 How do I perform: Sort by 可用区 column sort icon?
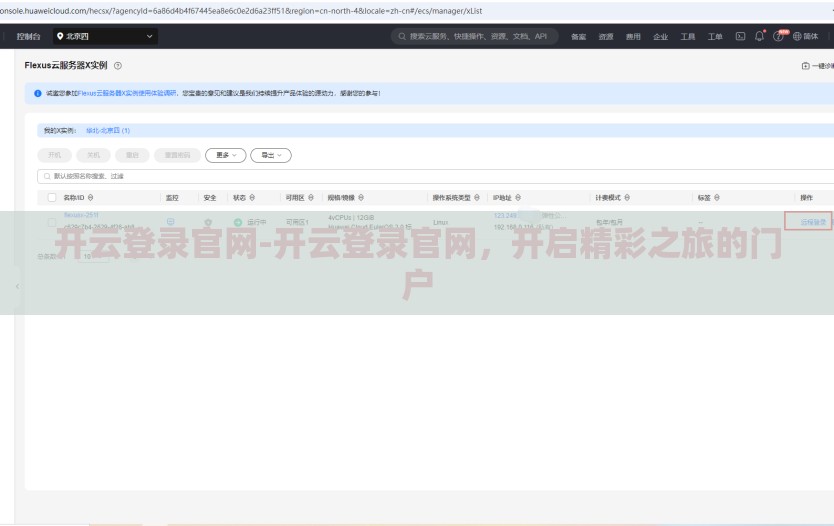[311, 197]
